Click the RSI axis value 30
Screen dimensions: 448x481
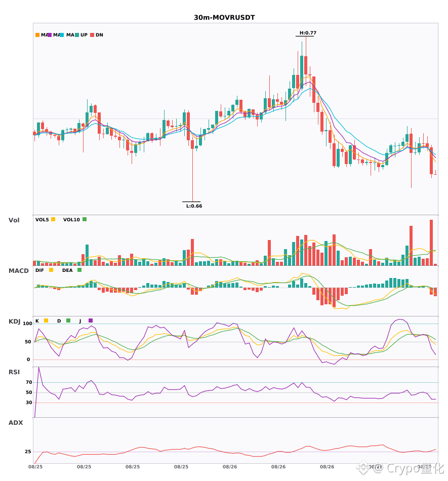pos(29,403)
